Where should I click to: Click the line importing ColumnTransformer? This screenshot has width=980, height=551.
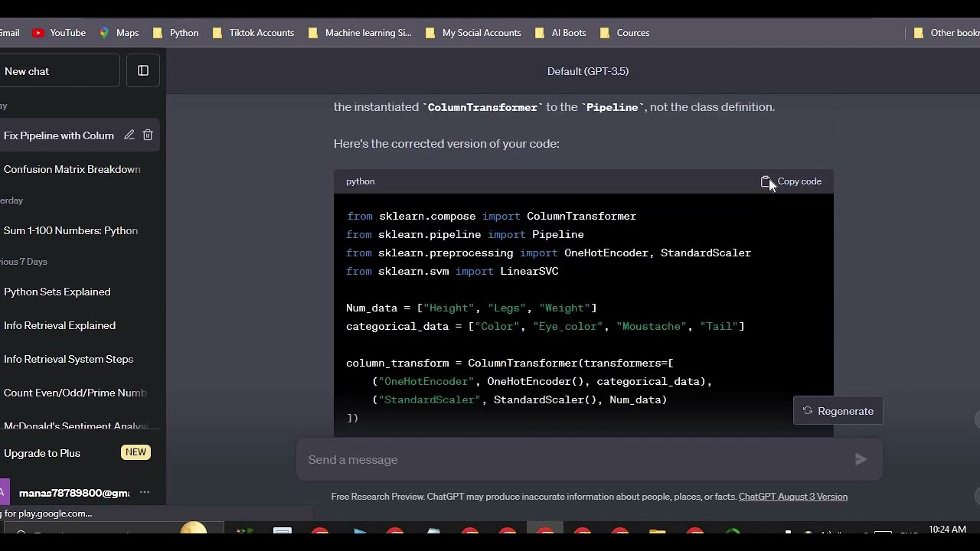[491, 217]
